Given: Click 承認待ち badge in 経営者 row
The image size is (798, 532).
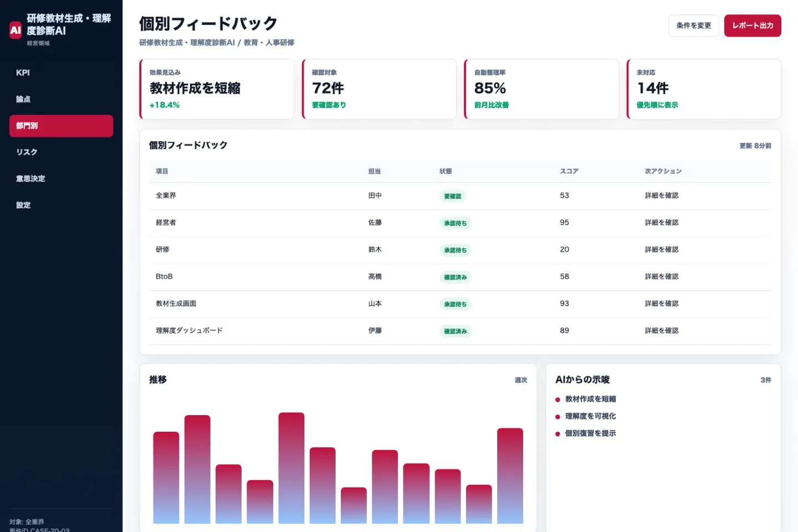Looking at the screenshot, I should point(456,223).
